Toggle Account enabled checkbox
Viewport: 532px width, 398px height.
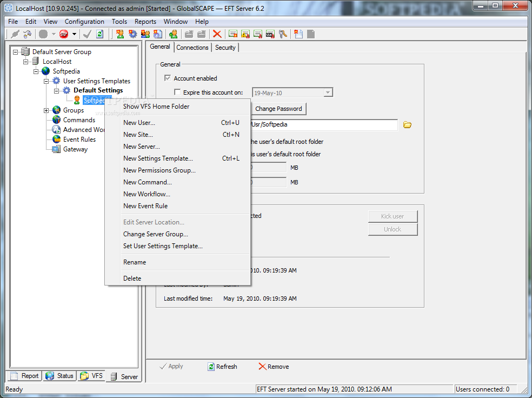[x=167, y=78]
